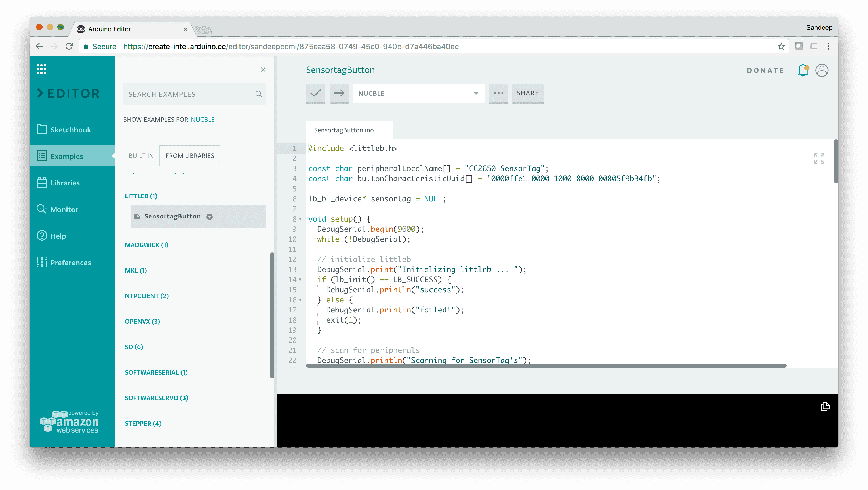Screen dimensions: 868x490
Task: Open the Arduino Create apps grid icon
Action: [x=41, y=69]
